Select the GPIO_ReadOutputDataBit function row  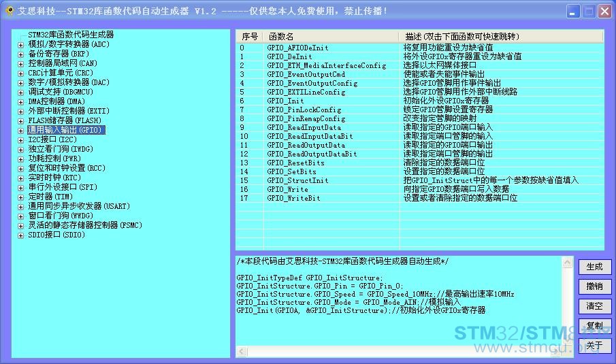pos(419,154)
